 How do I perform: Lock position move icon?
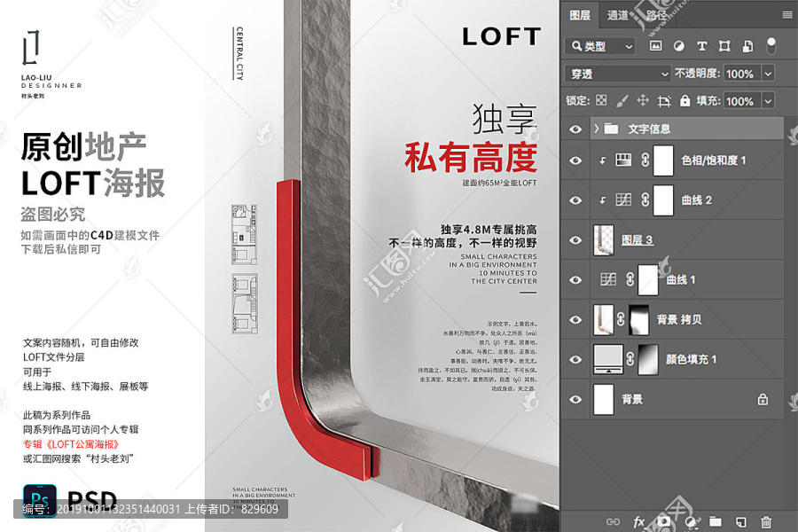[643, 100]
